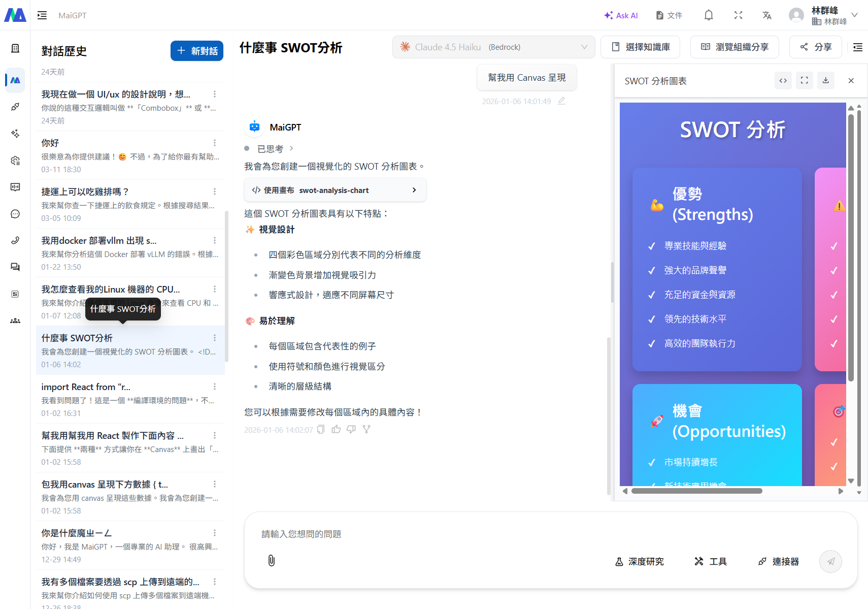Show canvas source code view
This screenshot has width=868, height=609.
point(783,80)
